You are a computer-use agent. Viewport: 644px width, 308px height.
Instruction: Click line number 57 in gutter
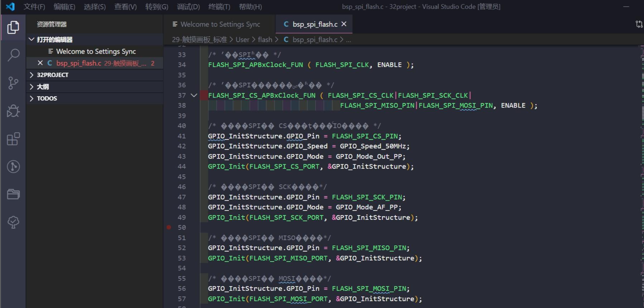182,299
